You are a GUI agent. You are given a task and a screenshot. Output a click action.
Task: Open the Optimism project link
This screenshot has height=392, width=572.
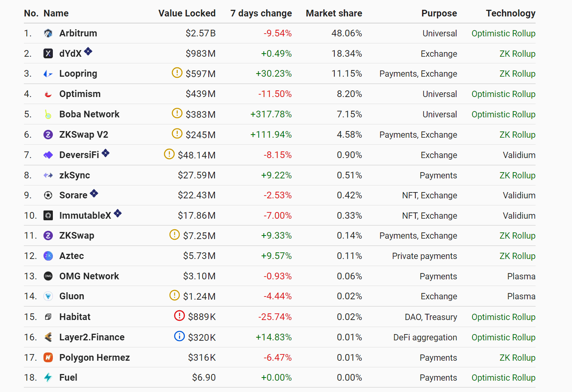click(x=80, y=94)
